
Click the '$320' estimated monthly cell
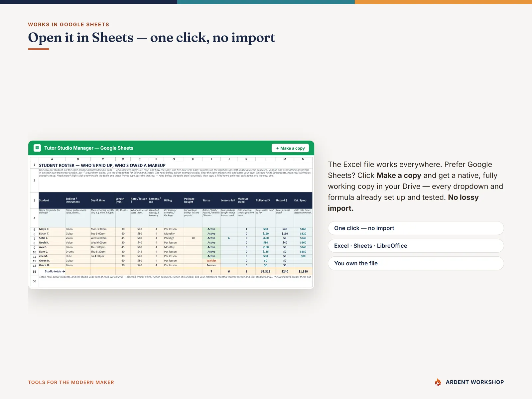coord(303,234)
